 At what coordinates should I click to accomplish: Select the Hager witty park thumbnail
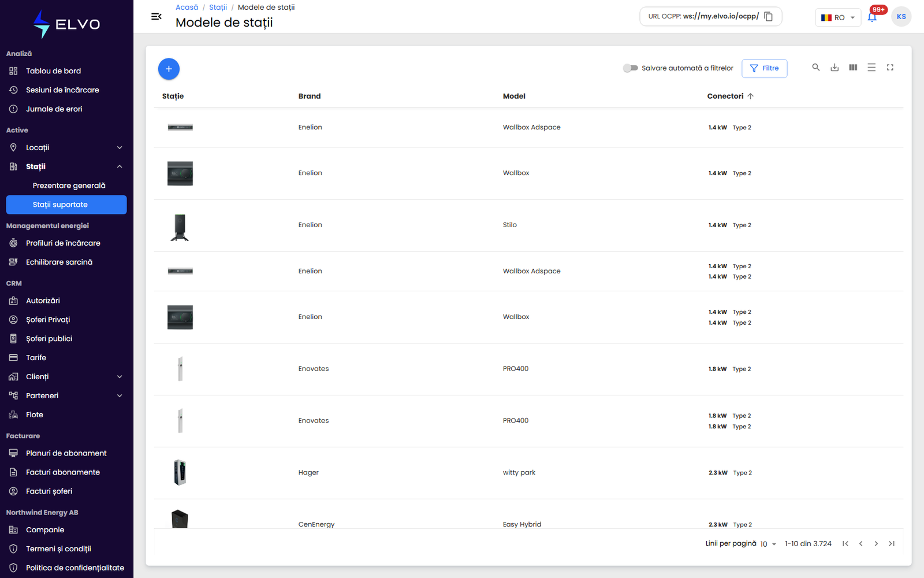(180, 473)
